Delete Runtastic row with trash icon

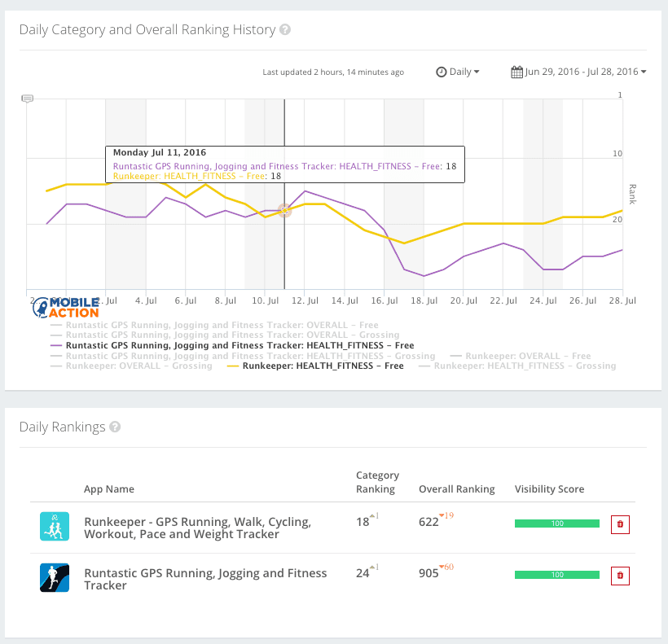pyautogui.click(x=620, y=576)
